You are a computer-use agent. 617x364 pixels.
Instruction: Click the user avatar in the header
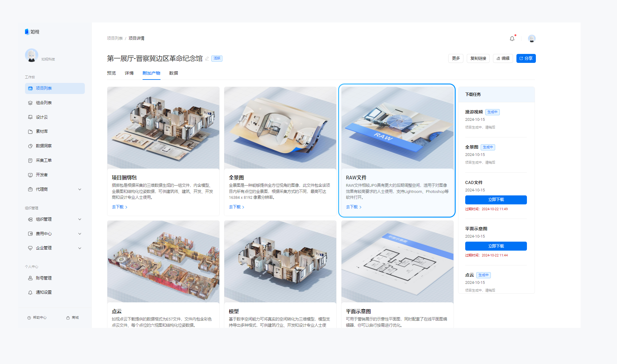pyautogui.click(x=532, y=39)
